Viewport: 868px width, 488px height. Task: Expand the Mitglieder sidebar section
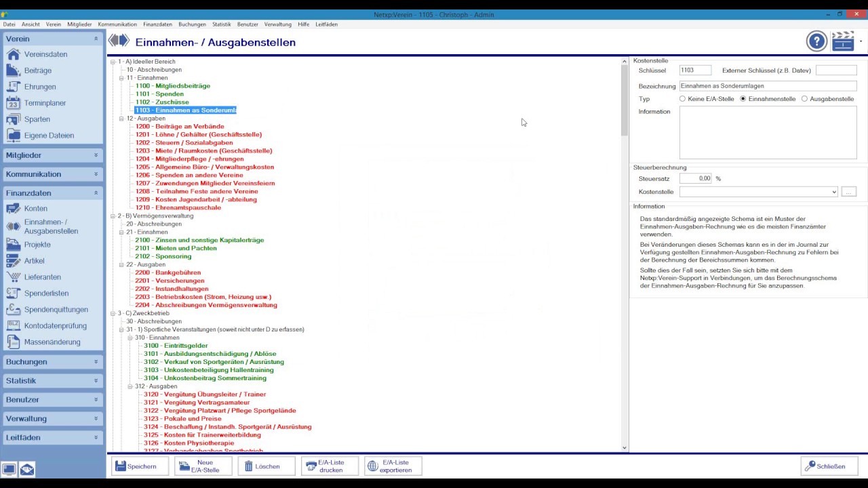point(53,155)
